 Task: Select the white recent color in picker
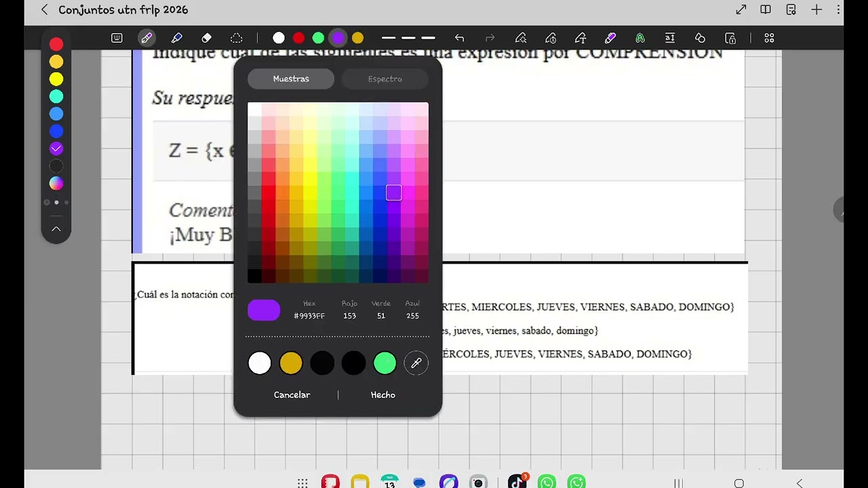(x=260, y=363)
